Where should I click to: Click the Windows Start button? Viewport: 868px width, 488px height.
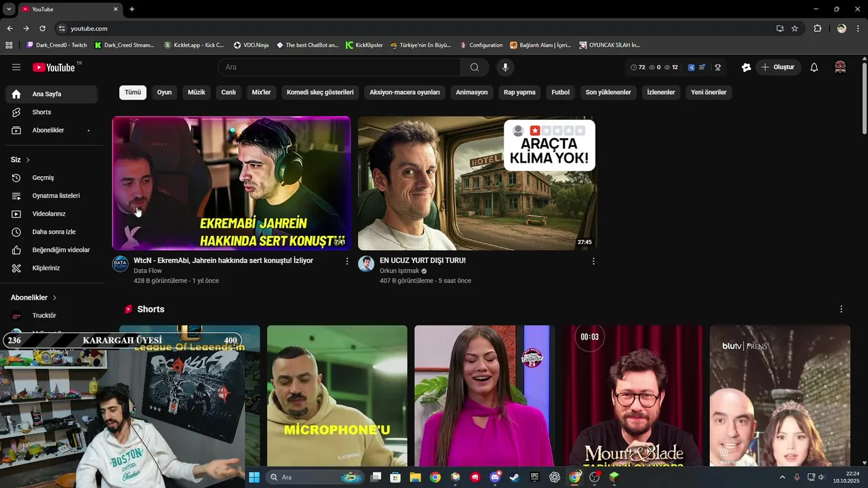pos(254,477)
